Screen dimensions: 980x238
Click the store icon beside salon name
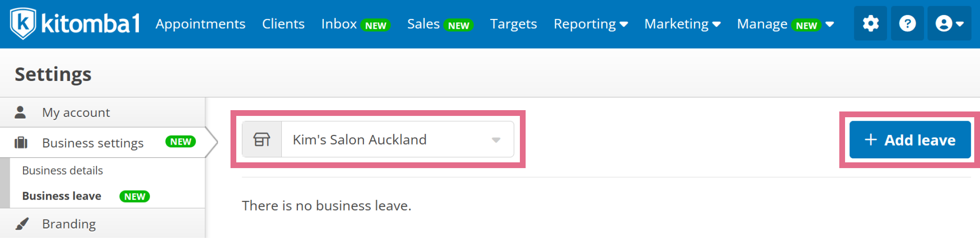[261, 139]
